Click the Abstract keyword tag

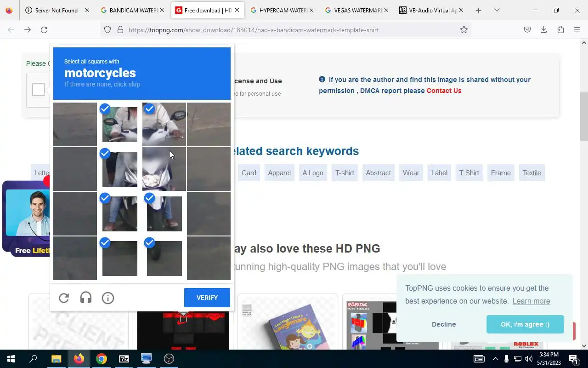coord(379,173)
